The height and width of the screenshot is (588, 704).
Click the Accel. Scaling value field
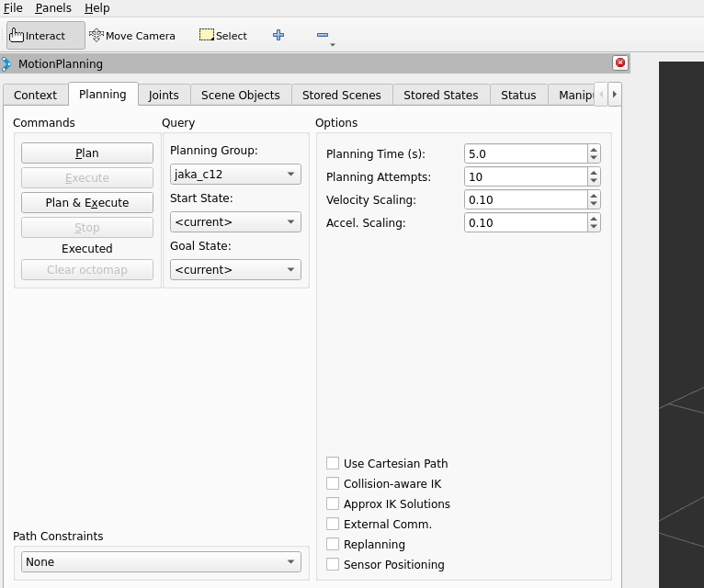[x=526, y=222]
